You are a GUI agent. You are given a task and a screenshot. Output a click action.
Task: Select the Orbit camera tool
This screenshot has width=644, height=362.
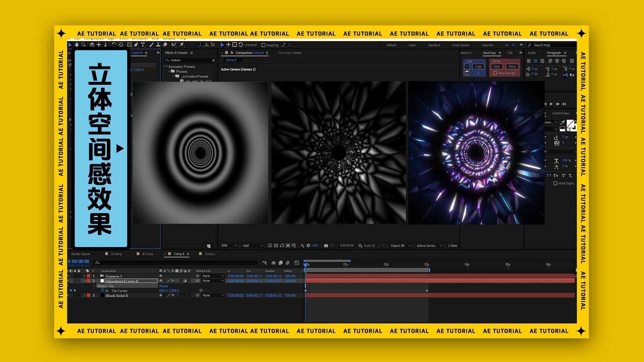[x=92, y=45]
